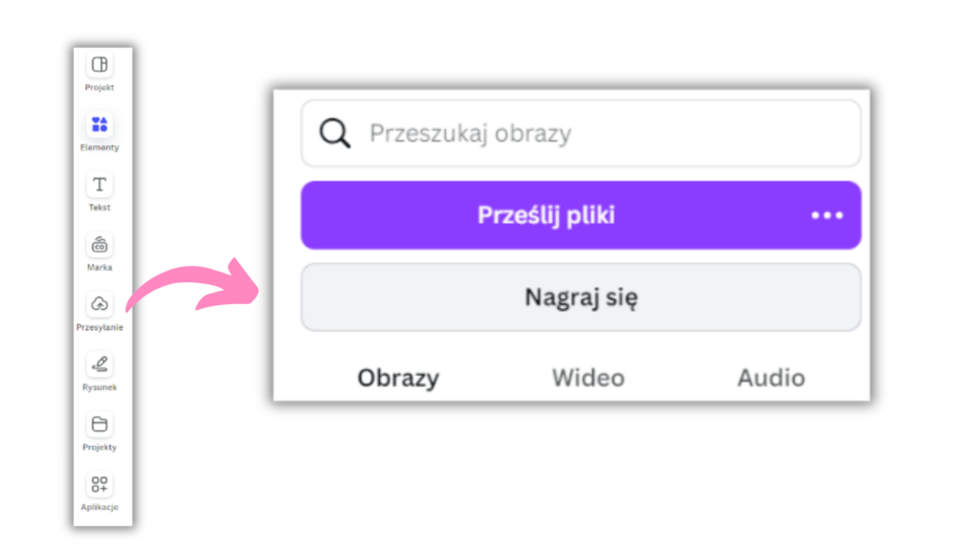Click the Przesyłanie cloud upload icon
Screen dimensions: 980x551
(x=100, y=304)
